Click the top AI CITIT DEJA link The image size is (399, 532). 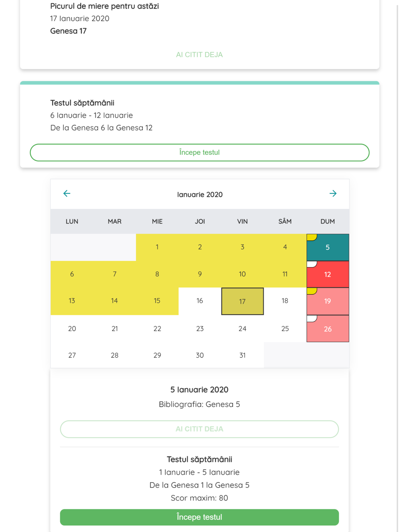tap(199, 55)
